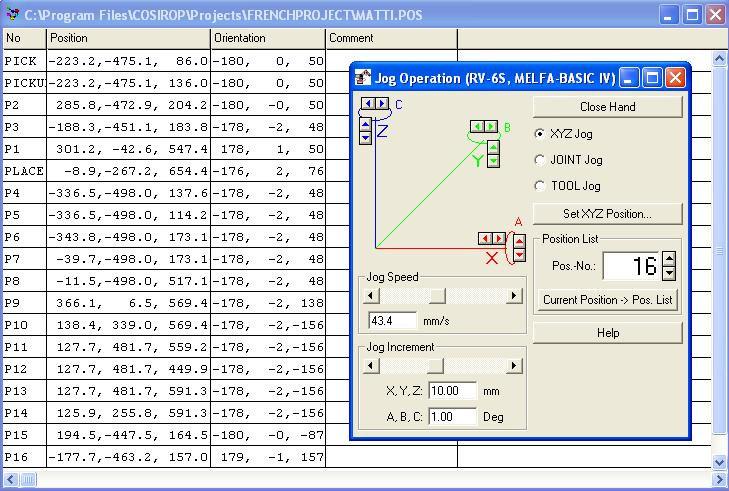Jog Y axis with green down arrow
The width and height of the screenshot is (729, 491).
(493, 161)
